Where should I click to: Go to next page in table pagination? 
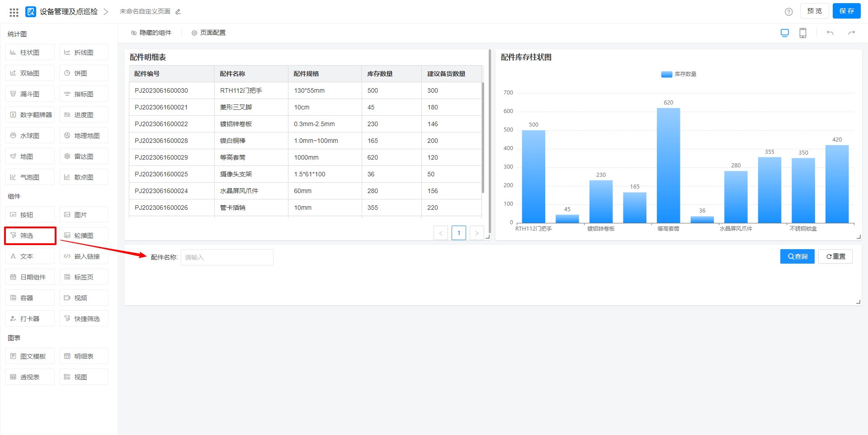[476, 233]
